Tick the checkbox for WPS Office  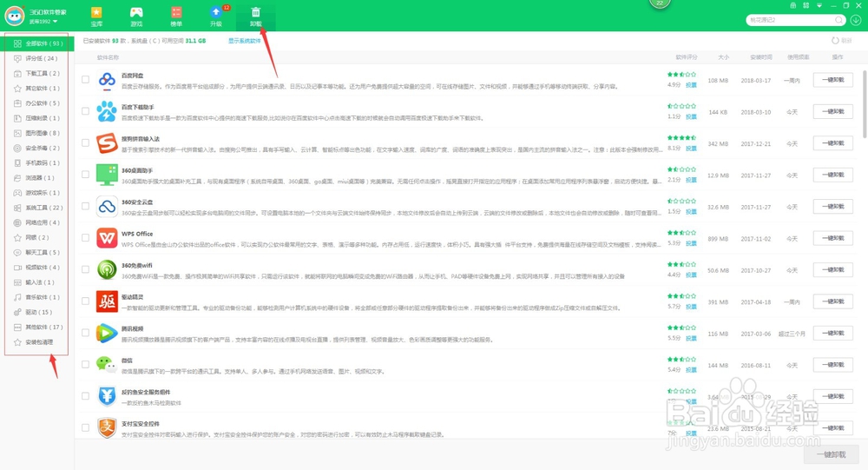point(85,237)
